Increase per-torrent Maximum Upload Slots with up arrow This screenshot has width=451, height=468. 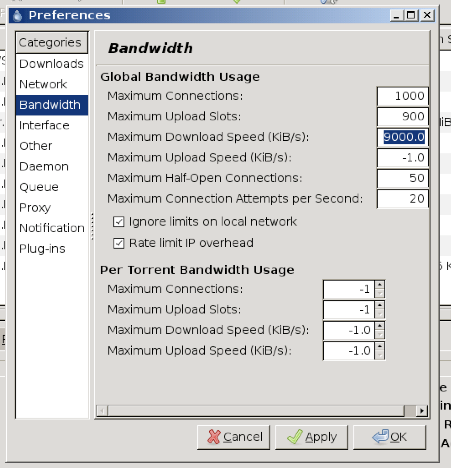pos(380,306)
